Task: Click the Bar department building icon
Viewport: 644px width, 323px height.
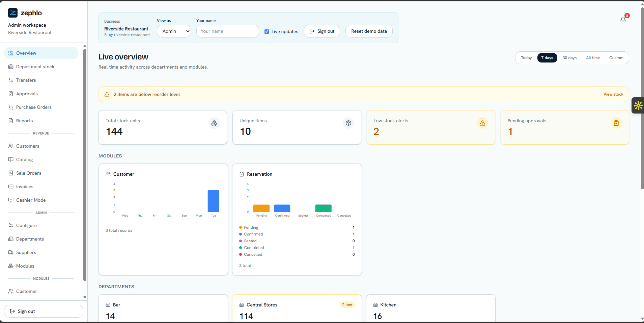Action: click(108, 305)
